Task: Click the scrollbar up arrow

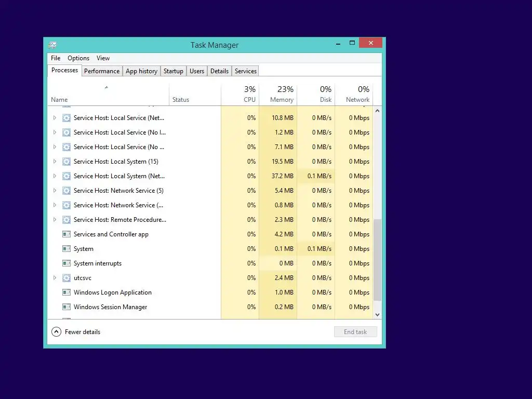Action: (377, 111)
